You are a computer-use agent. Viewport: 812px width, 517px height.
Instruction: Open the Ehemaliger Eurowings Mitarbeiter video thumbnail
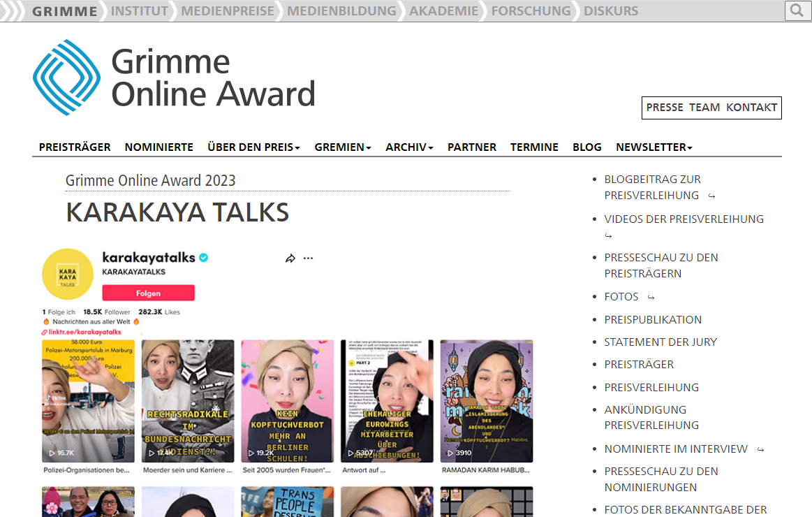click(x=387, y=401)
